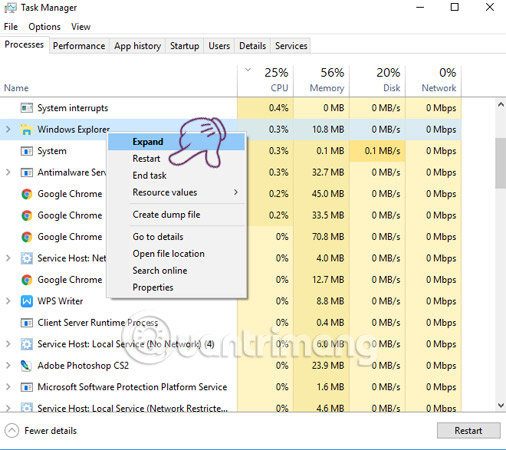
Task: Open the Options menu
Action: (45, 27)
